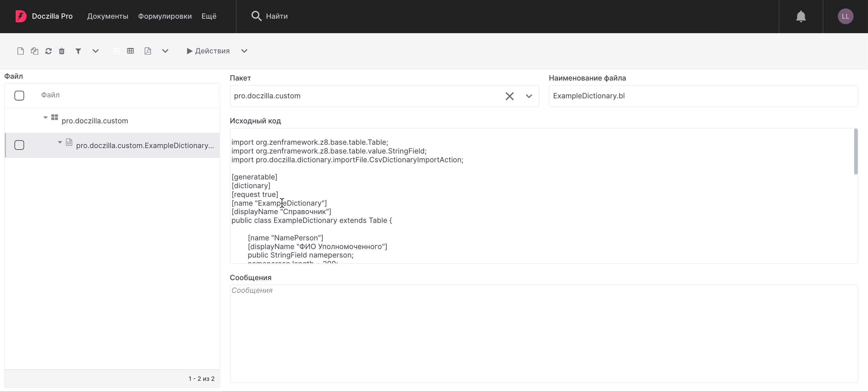868x392 pixels.
Task: Open the export options chevron after PDF icon
Action: pos(165,51)
